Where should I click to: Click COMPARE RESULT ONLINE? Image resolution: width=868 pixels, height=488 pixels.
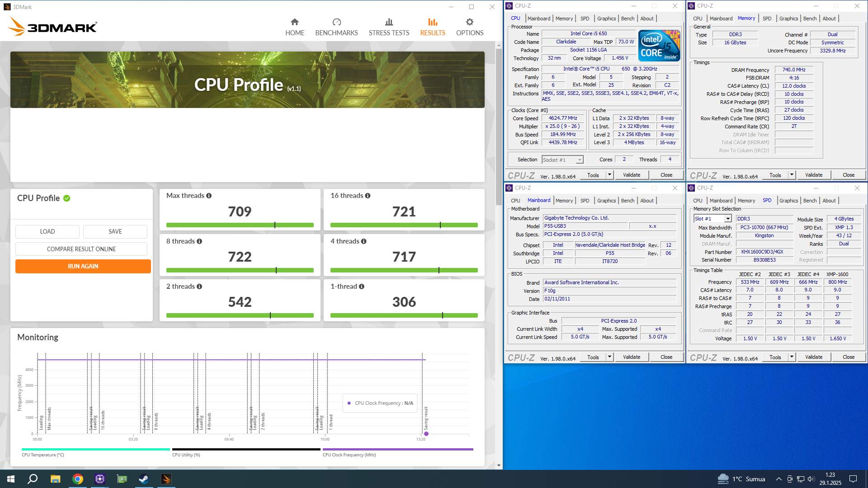(x=81, y=249)
